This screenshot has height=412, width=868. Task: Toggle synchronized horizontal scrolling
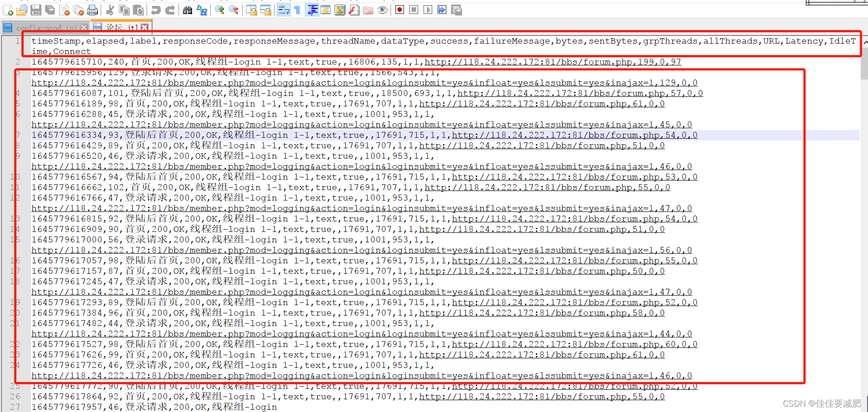(265, 10)
